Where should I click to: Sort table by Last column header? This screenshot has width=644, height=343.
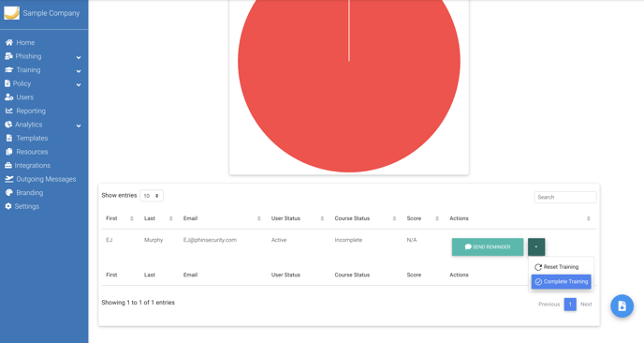point(158,218)
